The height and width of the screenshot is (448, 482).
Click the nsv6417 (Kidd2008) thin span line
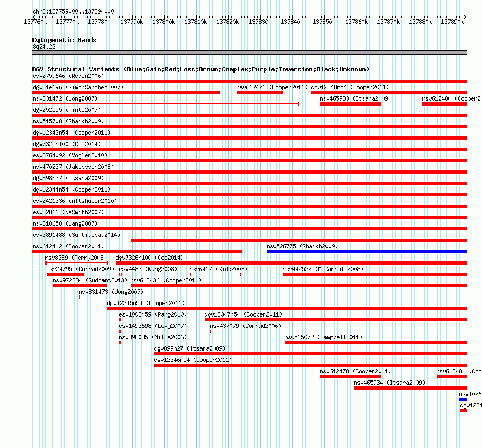coord(215,274)
